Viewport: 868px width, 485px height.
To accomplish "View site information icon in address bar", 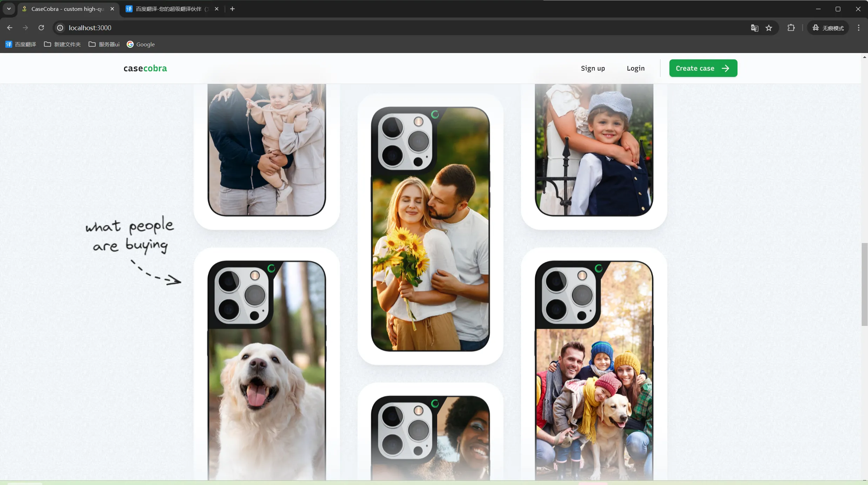I will click(x=60, y=28).
